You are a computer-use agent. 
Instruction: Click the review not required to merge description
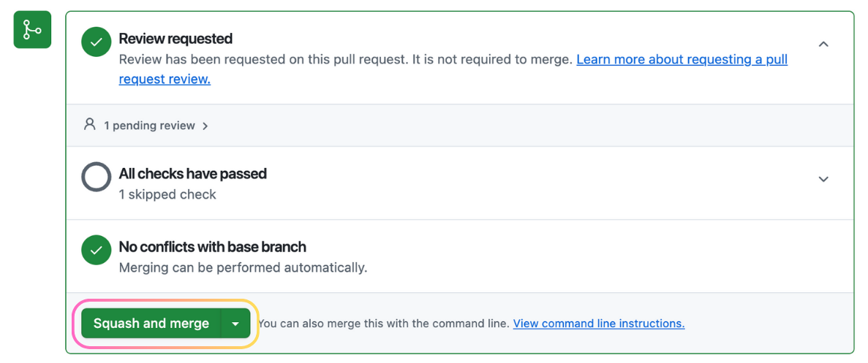point(345,60)
